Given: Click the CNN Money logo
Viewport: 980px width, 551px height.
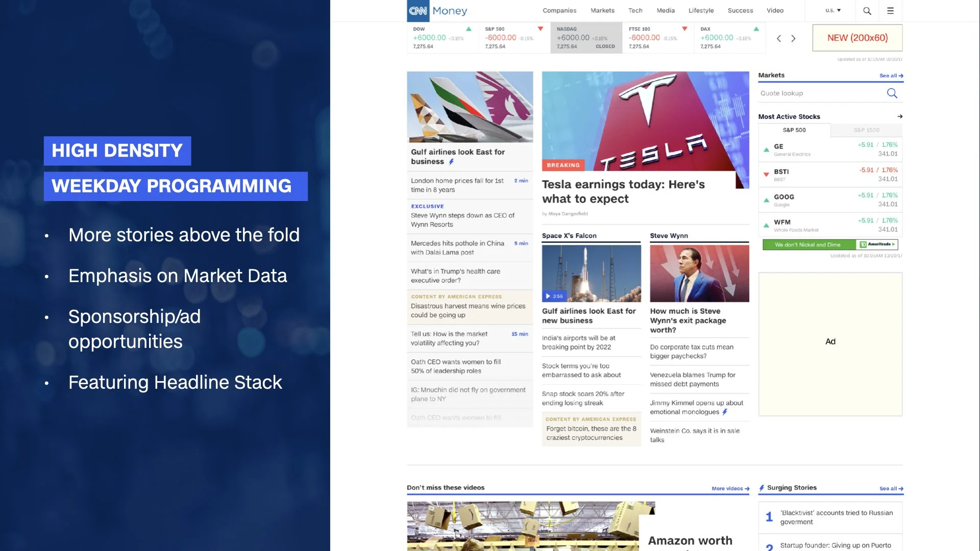Looking at the screenshot, I should (437, 11).
